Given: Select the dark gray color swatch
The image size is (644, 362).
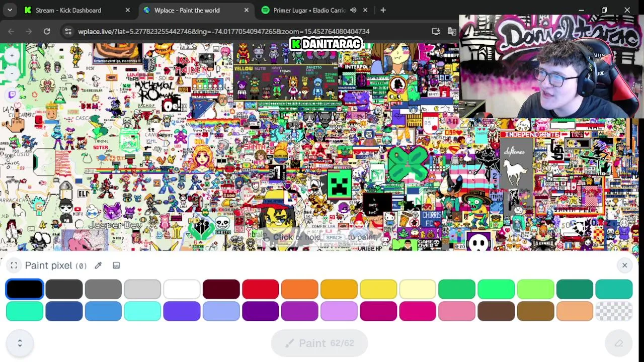Looking at the screenshot, I should pos(64,289).
